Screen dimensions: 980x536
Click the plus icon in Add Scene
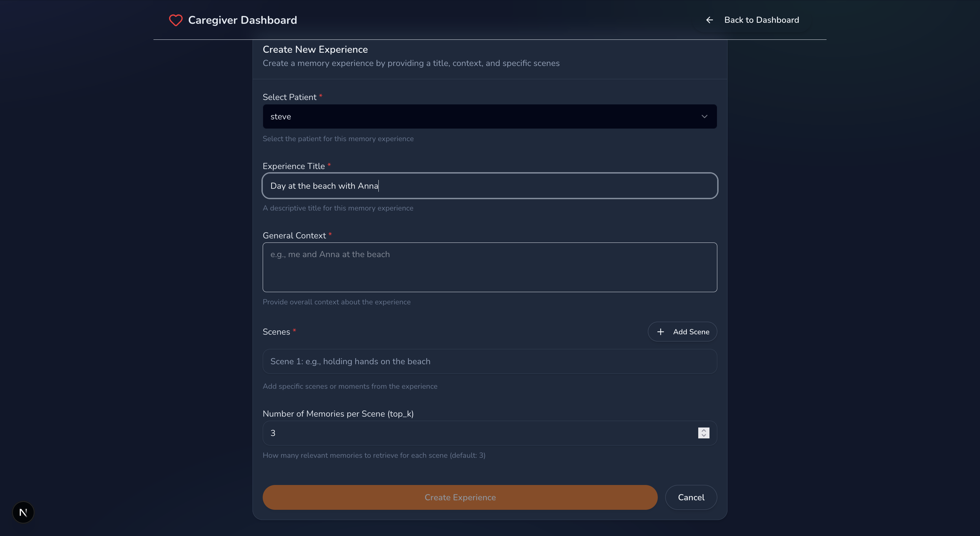click(x=660, y=332)
